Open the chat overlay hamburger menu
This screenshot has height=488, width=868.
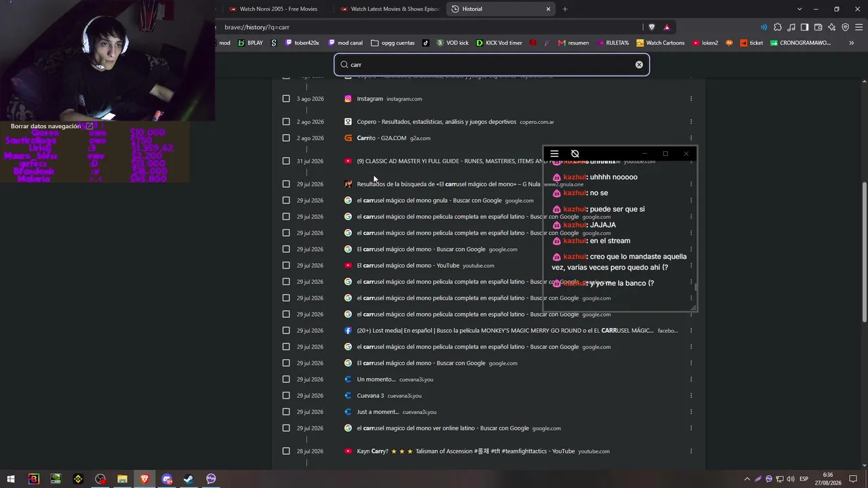[x=554, y=154]
